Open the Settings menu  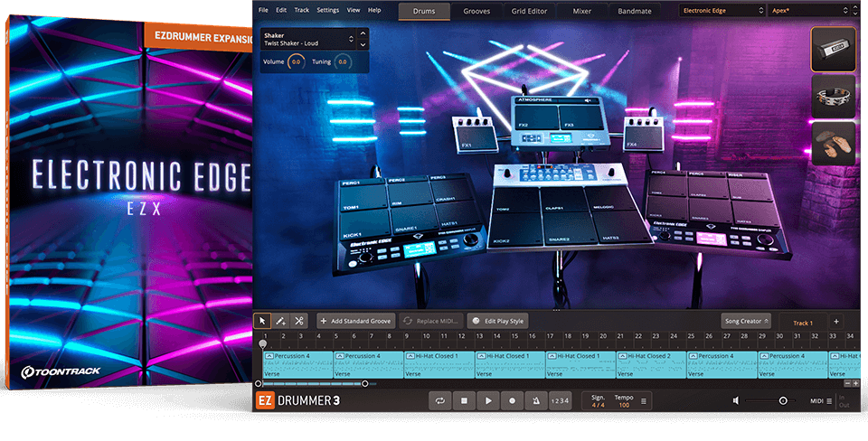328,10
